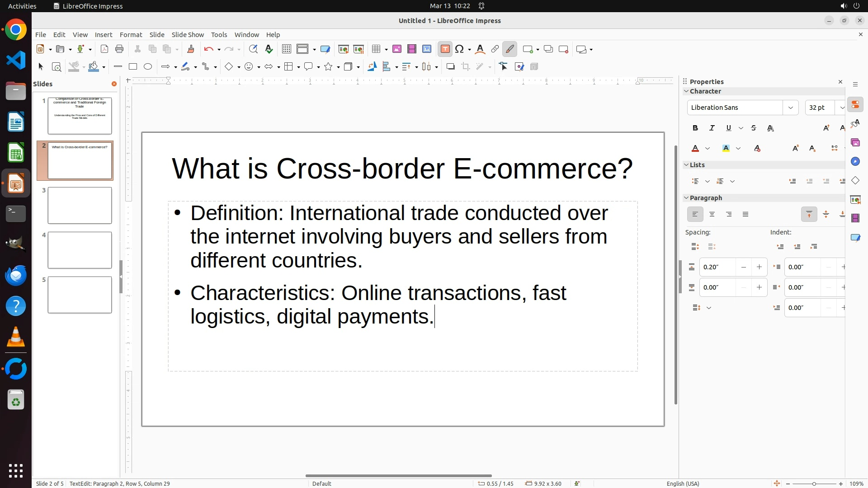This screenshot has height=488, width=868.
Task: Click the Insert Table icon
Action: pyautogui.click(x=376, y=49)
